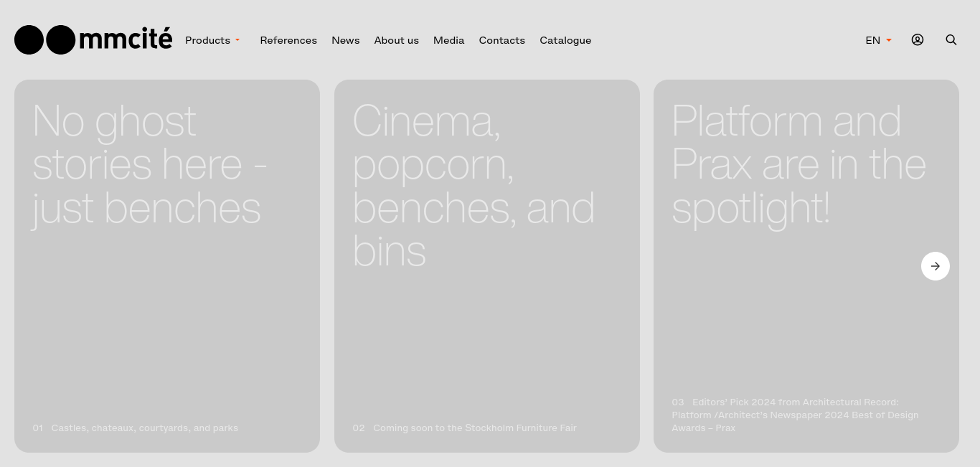Open the News menu item
Image resolution: width=980 pixels, height=467 pixels.
click(345, 40)
